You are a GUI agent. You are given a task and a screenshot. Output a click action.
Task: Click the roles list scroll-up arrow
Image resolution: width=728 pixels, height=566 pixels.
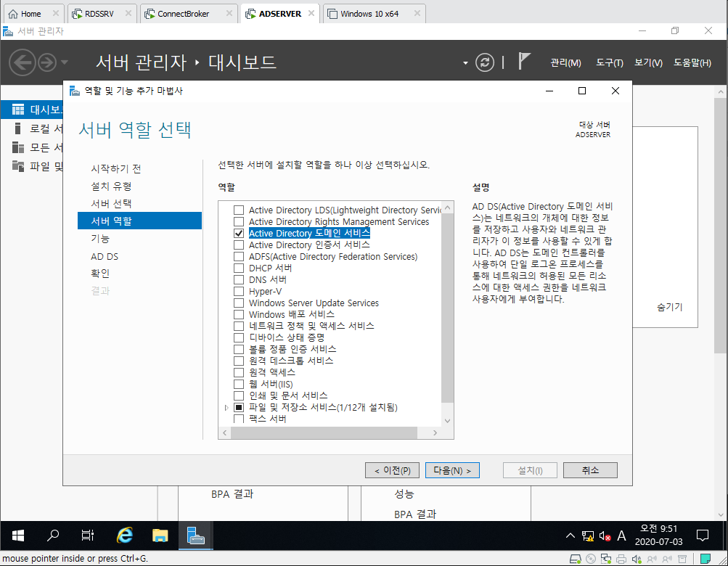[448, 208]
